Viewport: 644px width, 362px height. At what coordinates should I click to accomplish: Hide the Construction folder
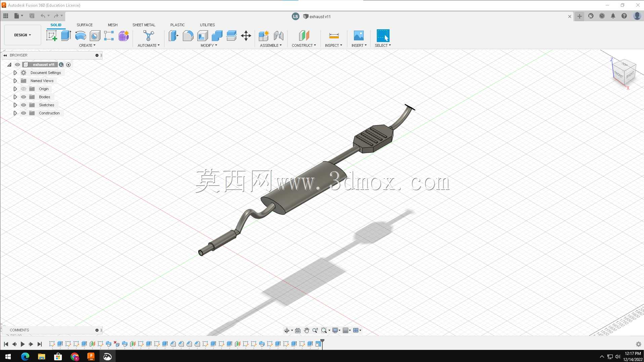click(24, 113)
